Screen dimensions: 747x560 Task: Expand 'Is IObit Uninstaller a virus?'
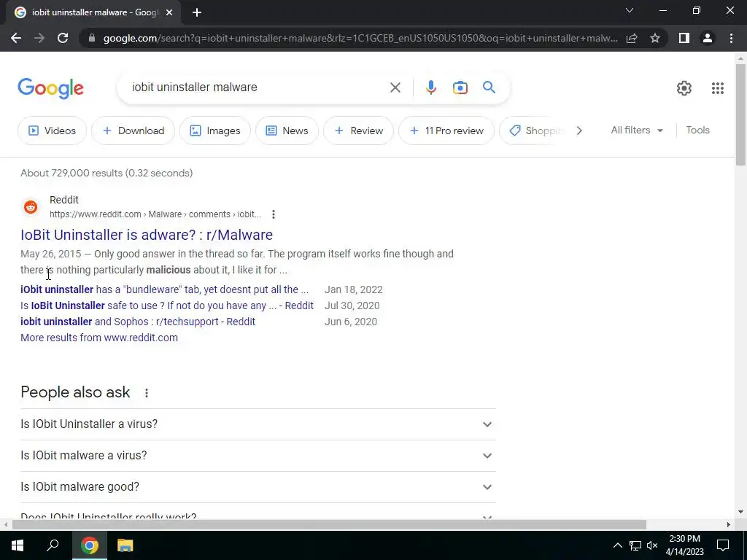(258, 424)
